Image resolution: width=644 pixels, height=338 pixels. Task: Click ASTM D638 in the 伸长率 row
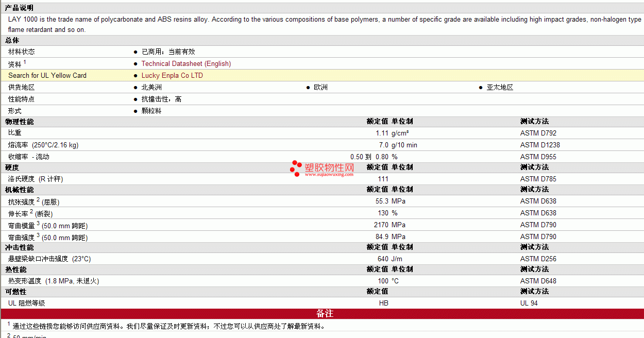click(x=538, y=213)
